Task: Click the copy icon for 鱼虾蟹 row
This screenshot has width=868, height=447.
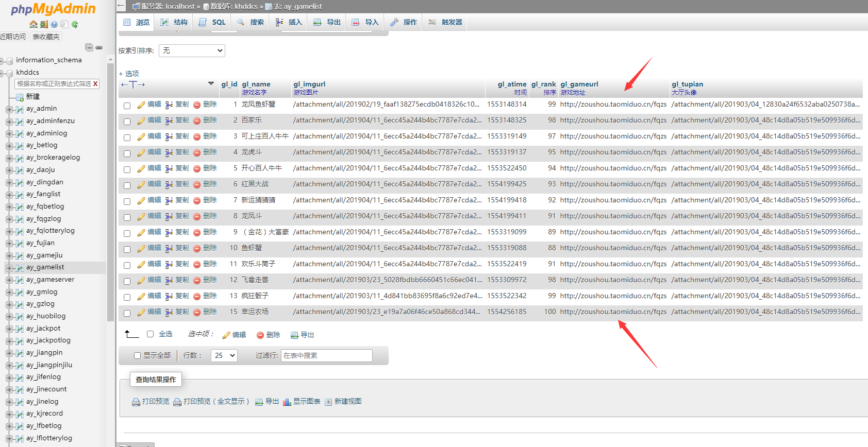Action: (169, 249)
